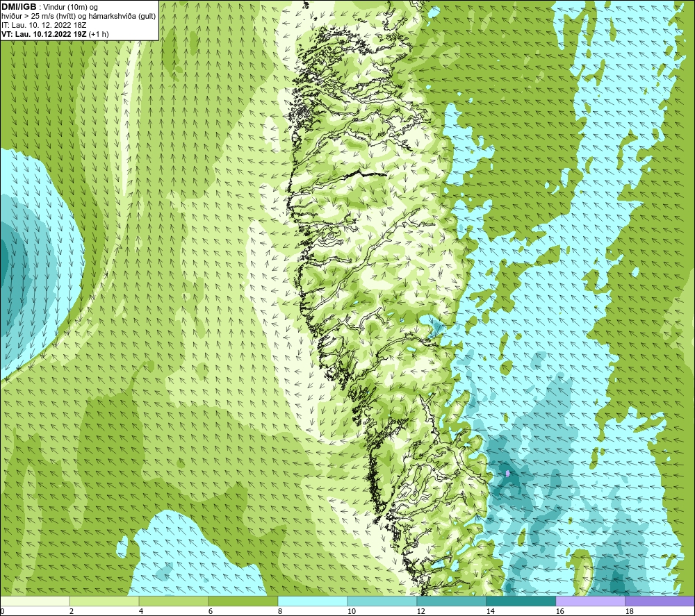Click the 'DMI/IGB : Vindur (10m) og' title line
This screenshot has height=616, width=695.
click(x=49, y=7)
